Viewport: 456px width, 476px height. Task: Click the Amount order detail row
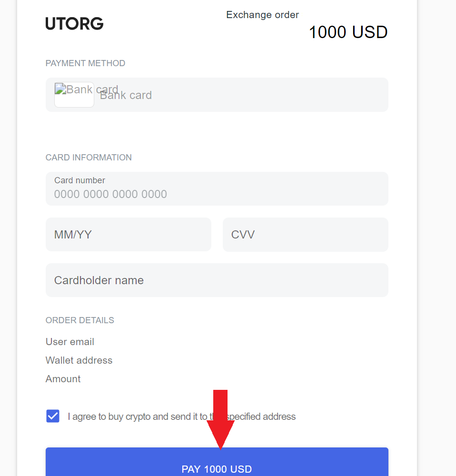tap(63, 379)
